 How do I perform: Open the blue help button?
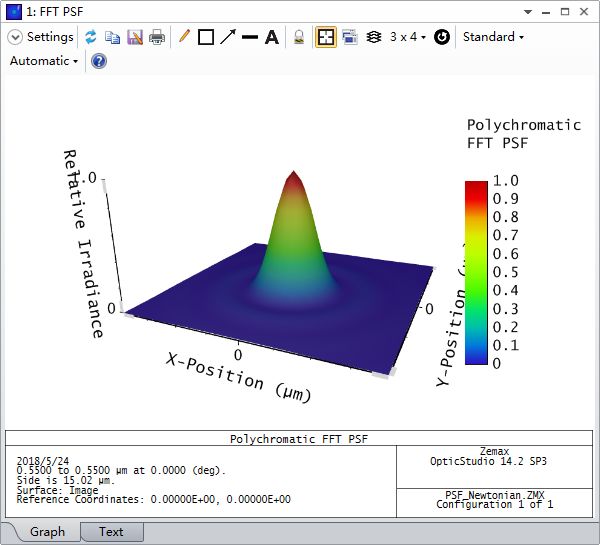(x=99, y=61)
